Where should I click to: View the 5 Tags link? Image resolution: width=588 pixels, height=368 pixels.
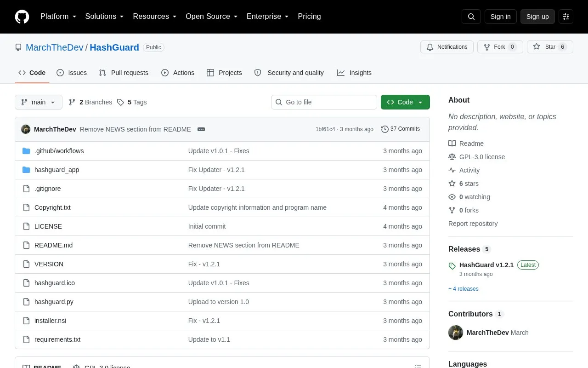(x=132, y=102)
